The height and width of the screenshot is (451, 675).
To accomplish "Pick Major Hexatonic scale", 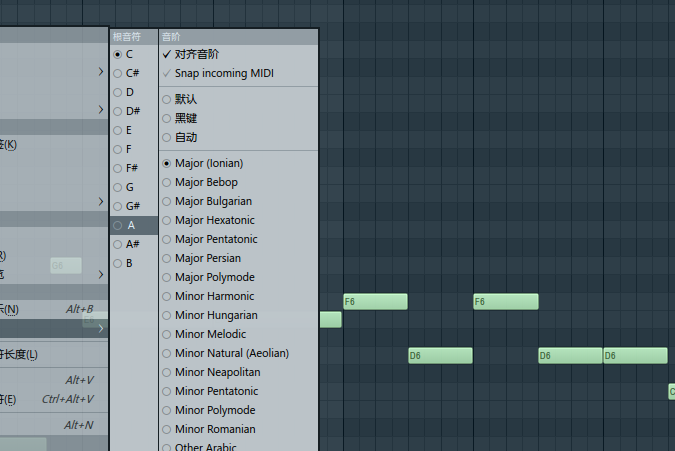I will point(238,220).
